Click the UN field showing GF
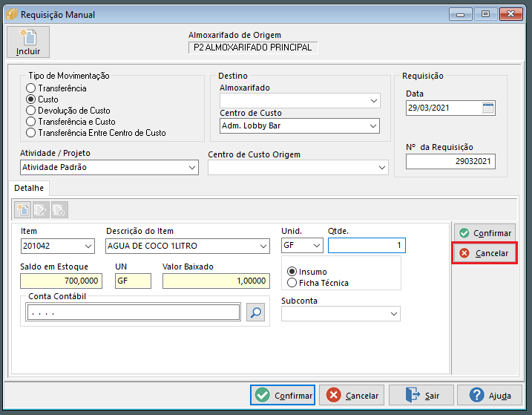The image size is (532, 415). [133, 281]
